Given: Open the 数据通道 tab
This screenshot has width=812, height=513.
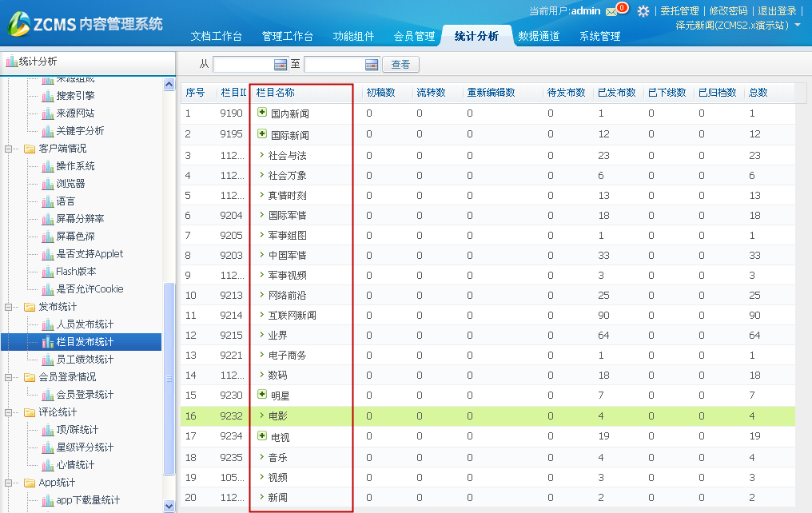Looking at the screenshot, I should tap(539, 36).
